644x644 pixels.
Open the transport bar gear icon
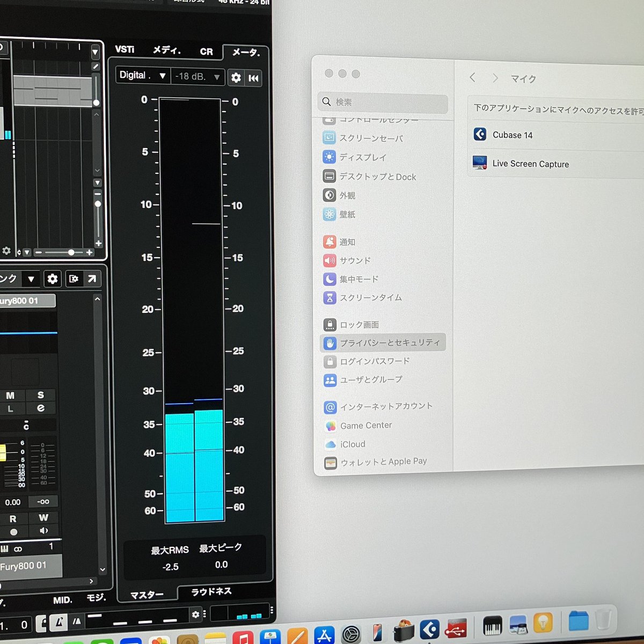tap(195, 614)
